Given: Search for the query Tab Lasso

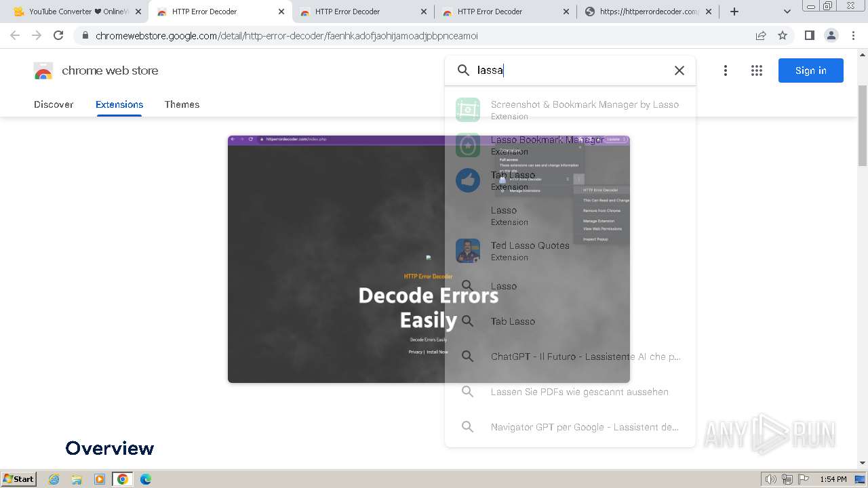Looking at the screenshot, I should point(570,321).
